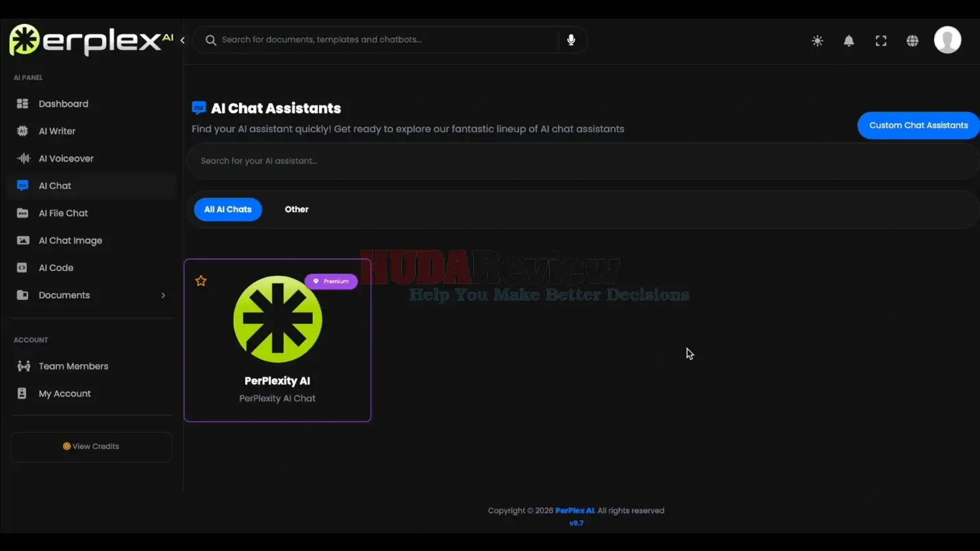Open AI Voiceover section

(x=66, y=158)
